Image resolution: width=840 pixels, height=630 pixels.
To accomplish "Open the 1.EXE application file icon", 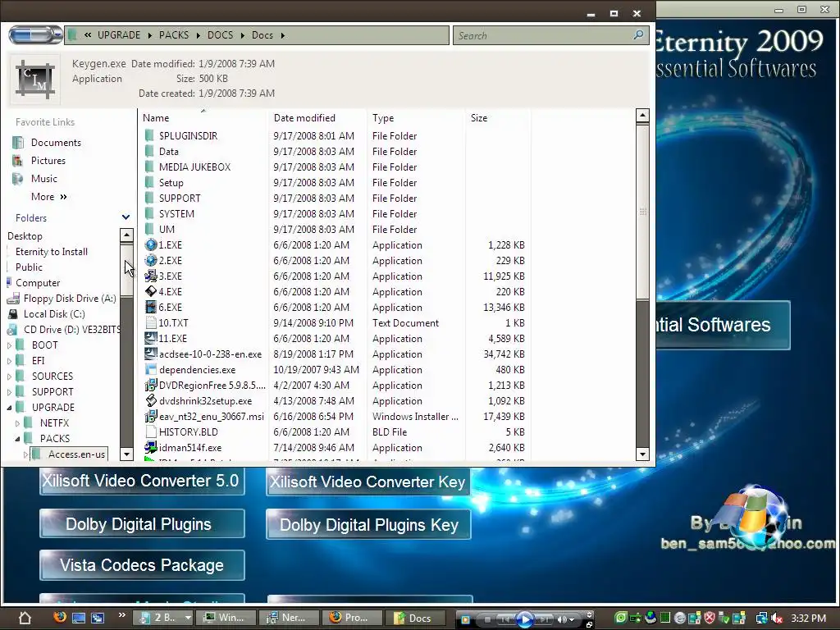I will 151,244.
